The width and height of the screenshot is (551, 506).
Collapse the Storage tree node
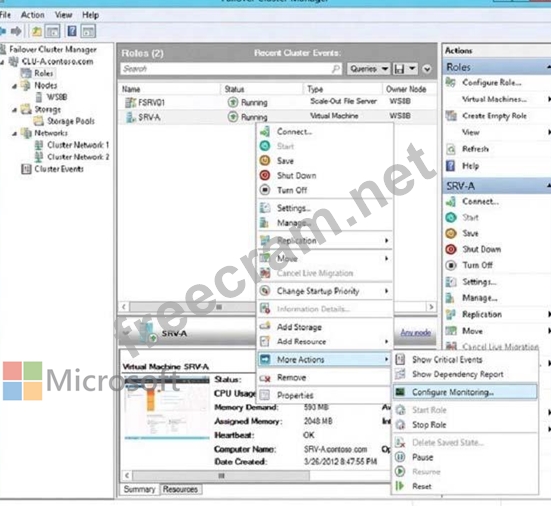click(x=14, y=110)
